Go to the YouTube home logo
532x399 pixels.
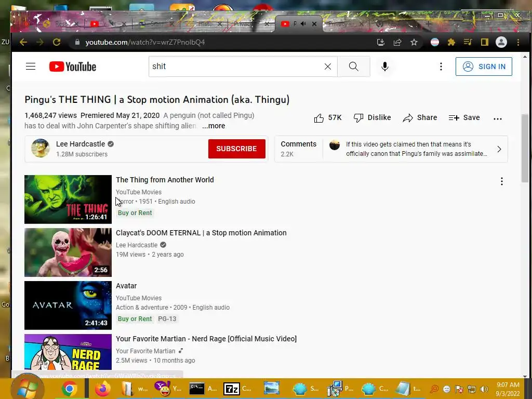[73, 66]
